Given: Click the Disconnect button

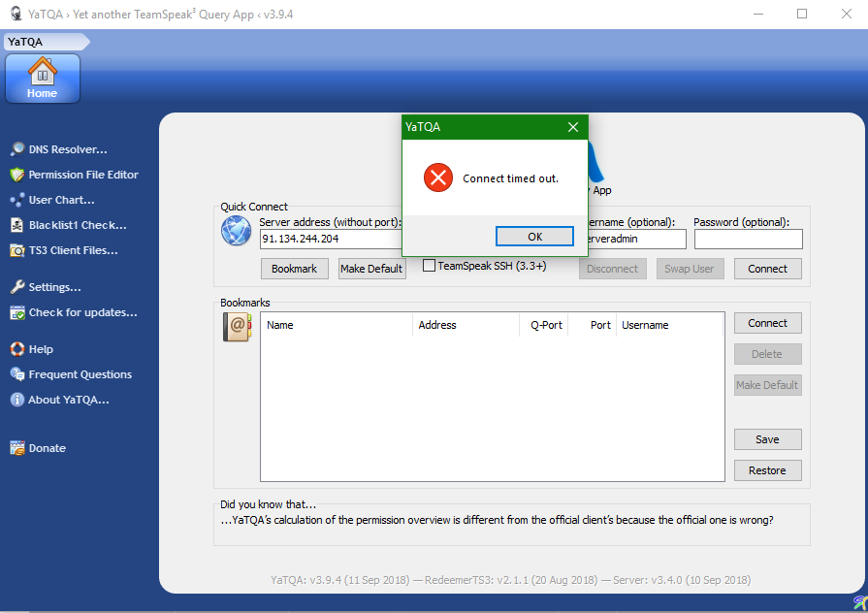Looking at the screenshot, I should [x=612, y=269].
